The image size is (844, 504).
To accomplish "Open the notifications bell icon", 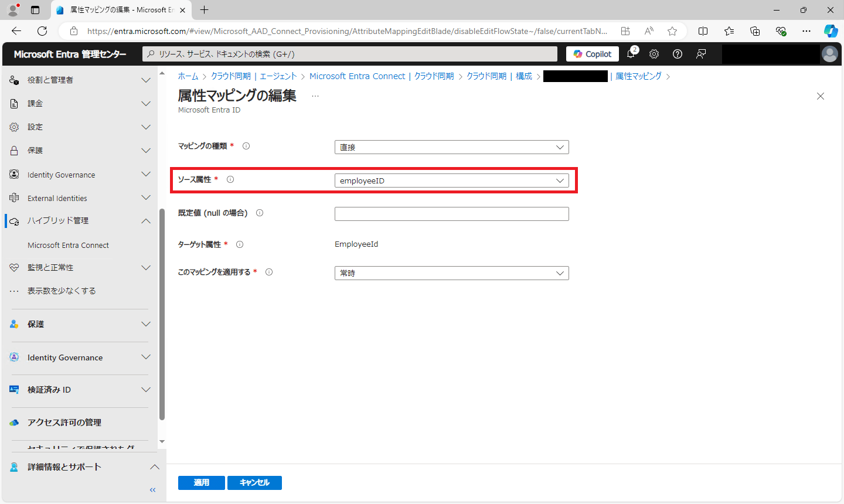I will 631,54.
